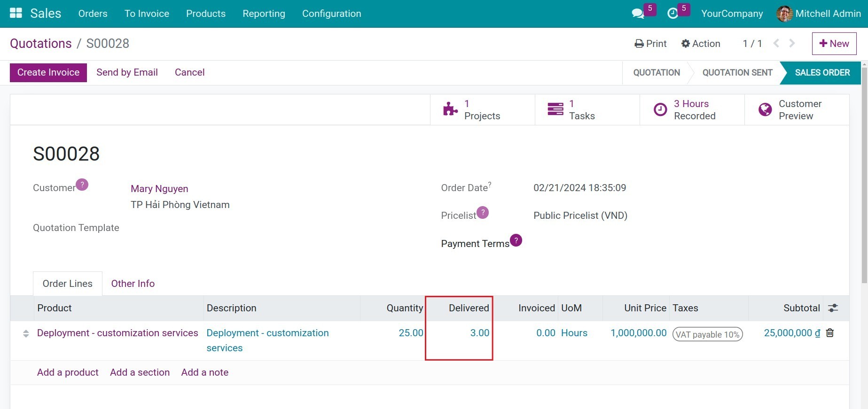
Task: Open the activities clock icon
Action: (673, 14)
